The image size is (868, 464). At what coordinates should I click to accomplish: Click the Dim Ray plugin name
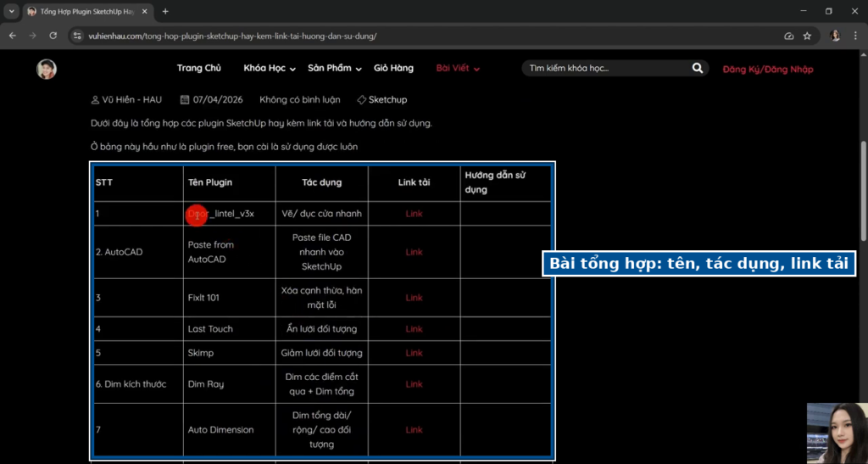point(206,383)
